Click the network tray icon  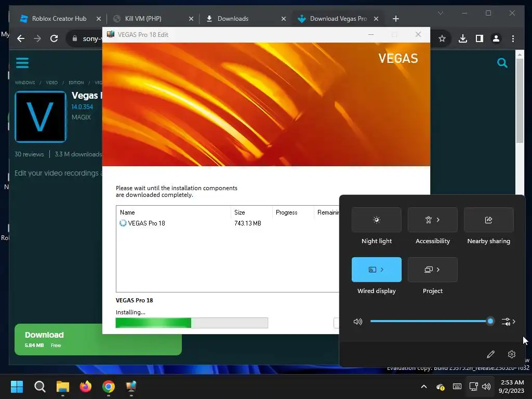(473, 387)
